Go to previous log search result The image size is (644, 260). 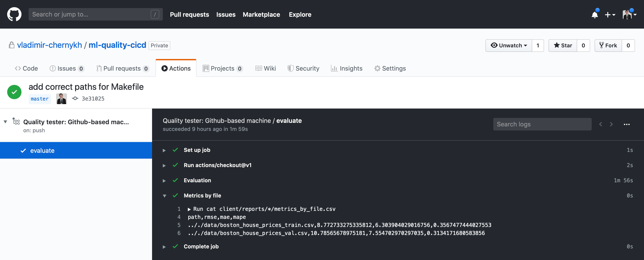click(x=600, y=124)
